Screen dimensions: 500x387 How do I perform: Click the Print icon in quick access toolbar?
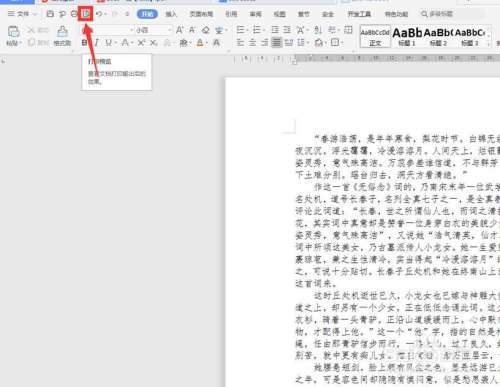[74, 14]
